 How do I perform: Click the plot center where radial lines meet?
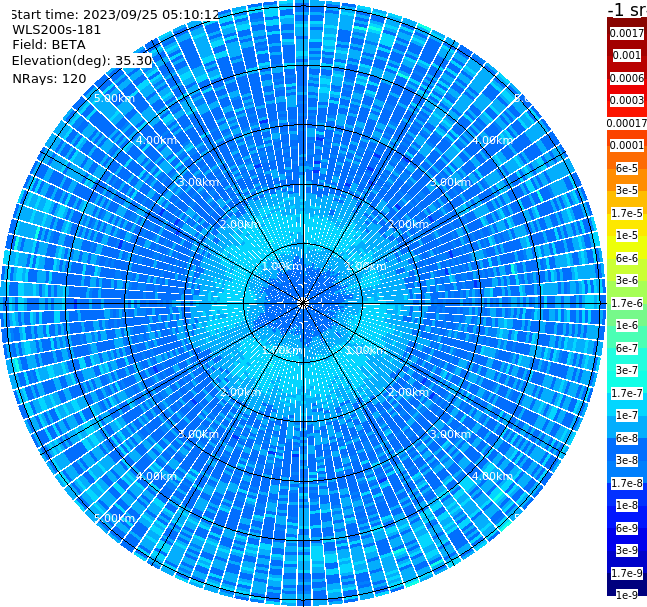(303, 303)
